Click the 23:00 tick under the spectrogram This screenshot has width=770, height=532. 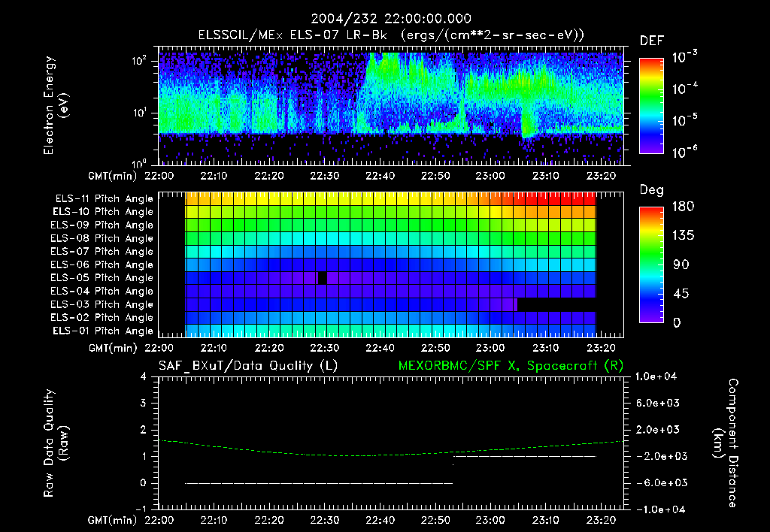[490, 176]
